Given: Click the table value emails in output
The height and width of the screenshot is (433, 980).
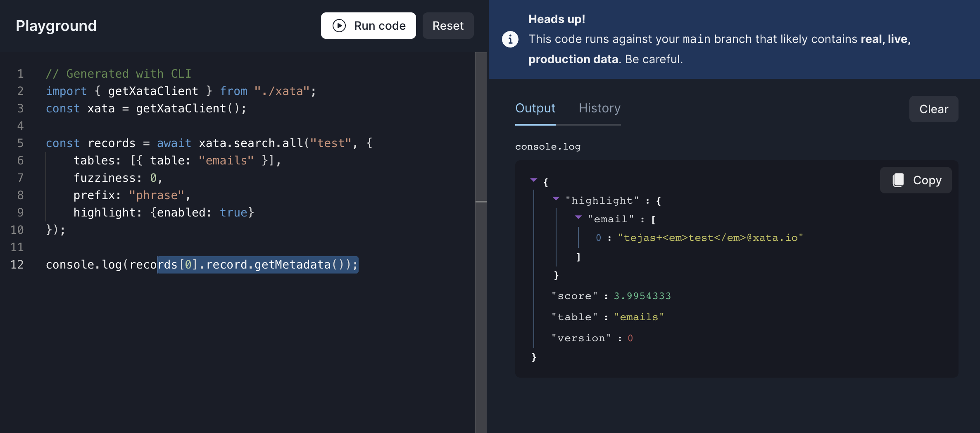Looking at the screenshot, I should point(639,316).
